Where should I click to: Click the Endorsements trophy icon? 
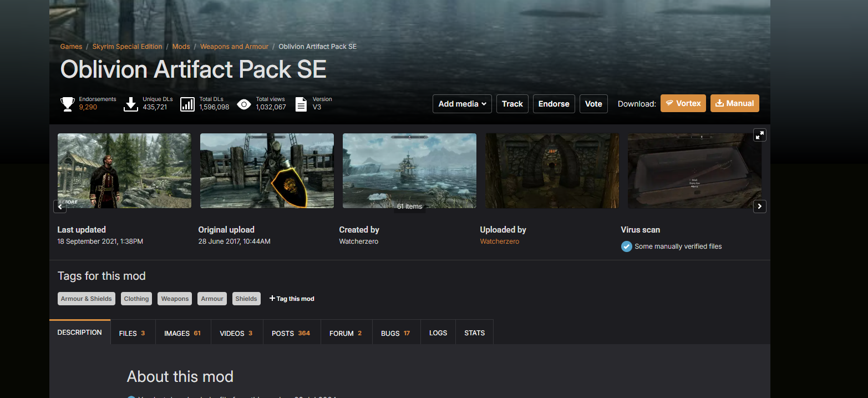tap(68, 104)
